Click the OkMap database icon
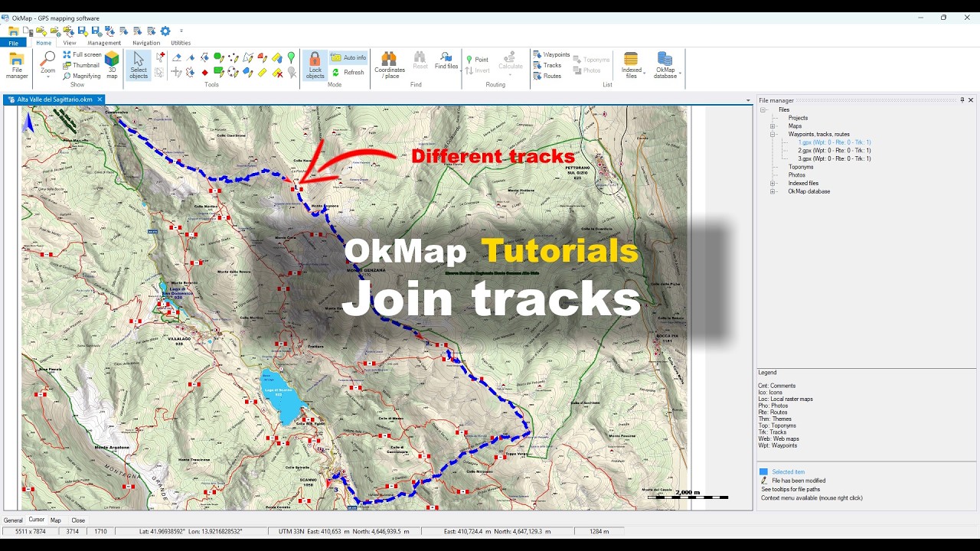Image resolution: width=980 pixels, height=551 pixels. 665,59
